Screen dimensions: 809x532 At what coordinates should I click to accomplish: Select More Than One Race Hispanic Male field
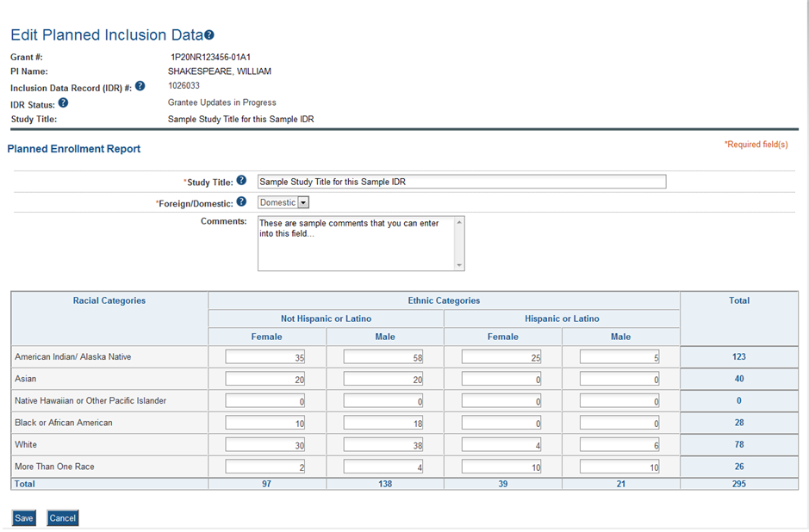coord(619,467)
